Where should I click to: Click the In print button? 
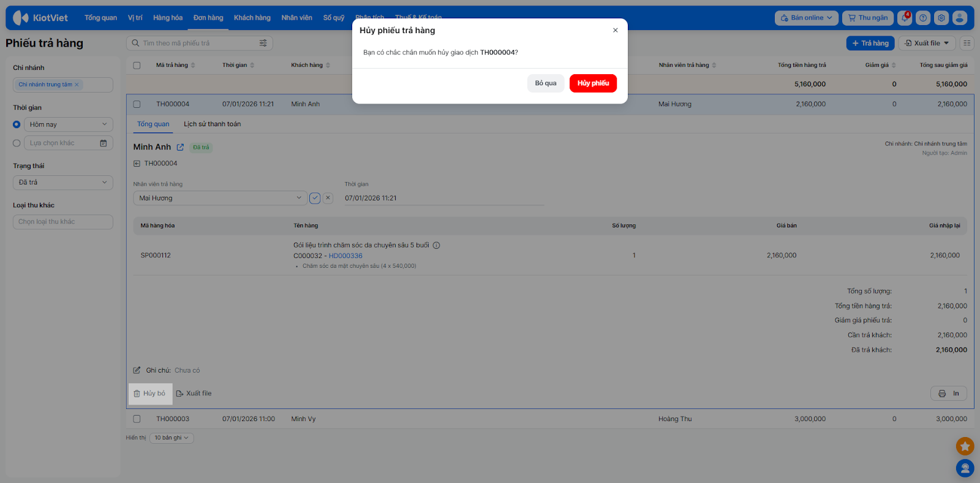click(949, 394)
